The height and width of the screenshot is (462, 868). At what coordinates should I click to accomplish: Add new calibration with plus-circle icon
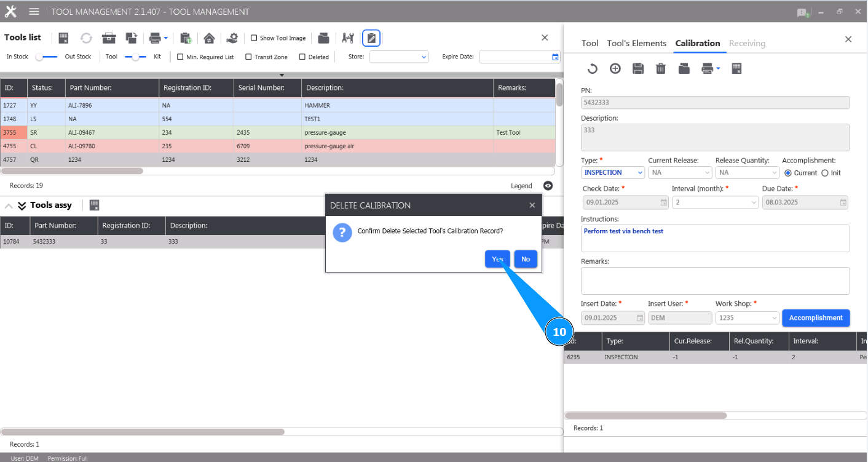click(615, 69)
